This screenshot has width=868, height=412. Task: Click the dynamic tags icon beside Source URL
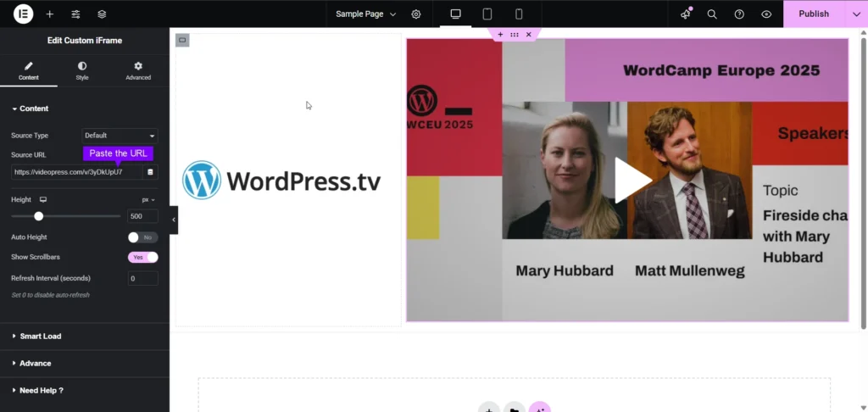coord(150,172)
